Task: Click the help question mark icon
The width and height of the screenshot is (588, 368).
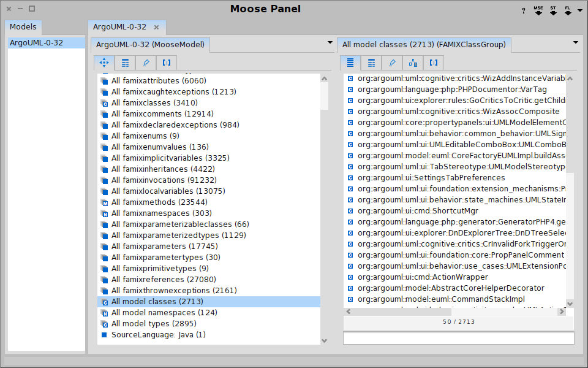Action: click(524, 10)
